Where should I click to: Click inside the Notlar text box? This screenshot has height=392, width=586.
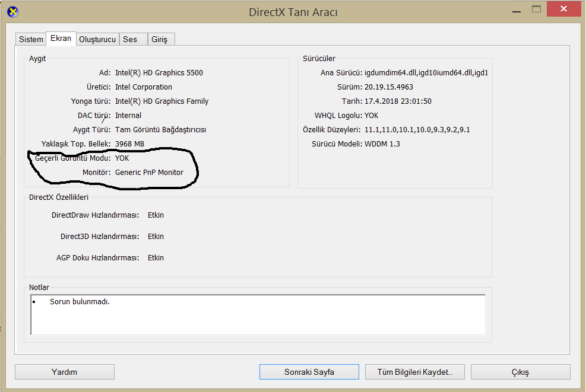(258, 314)
